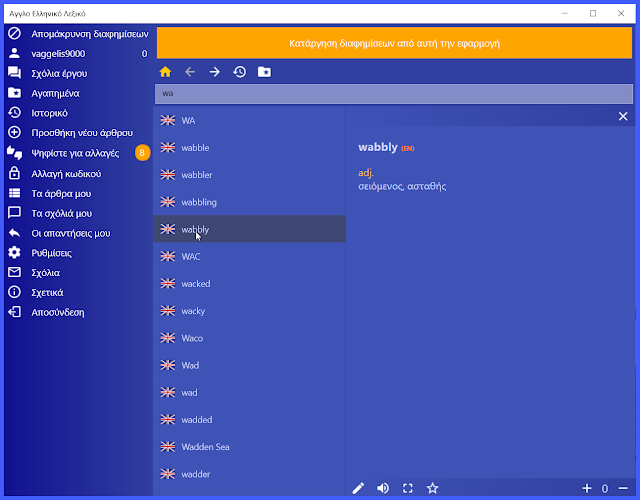Image resolution: width=640 pixels, height=500 pixels.
Task: Click the Σχόλια έργου chat icon
Action: (x=14, y=73)
